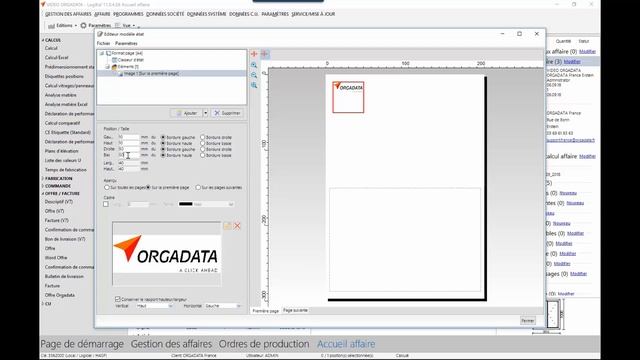Select the Format page node in tree
Screen dimensions: 640x360
coord(127,53)
